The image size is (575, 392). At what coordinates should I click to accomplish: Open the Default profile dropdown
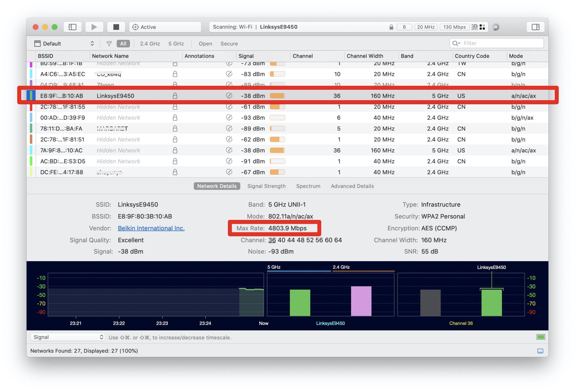point(64,44)
